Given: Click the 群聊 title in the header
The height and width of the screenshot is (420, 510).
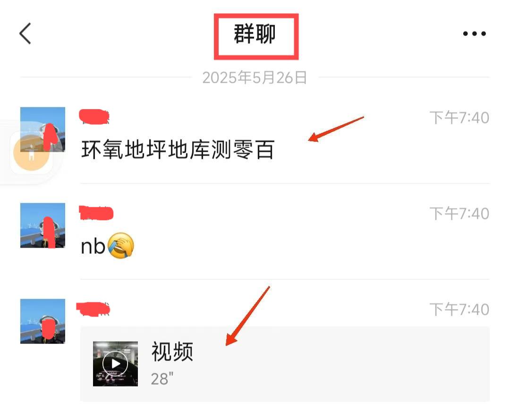Looking at the screenshot, I should point(255,34).
